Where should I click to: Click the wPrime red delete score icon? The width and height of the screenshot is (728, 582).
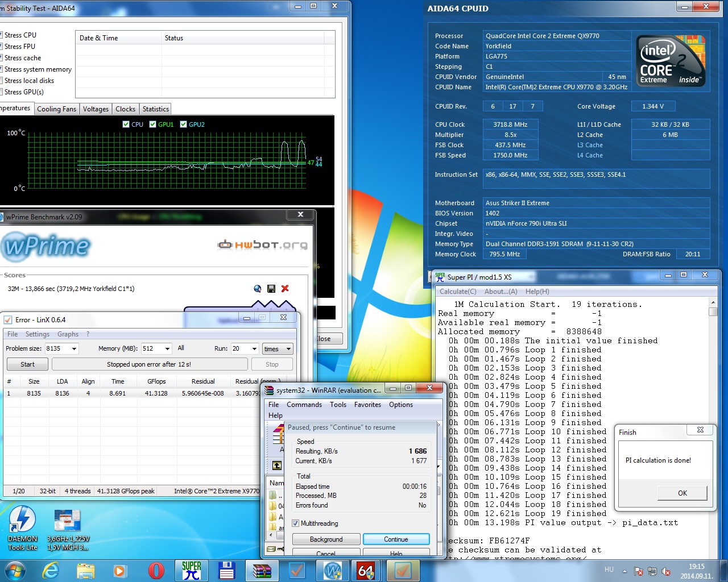[285, 289]
